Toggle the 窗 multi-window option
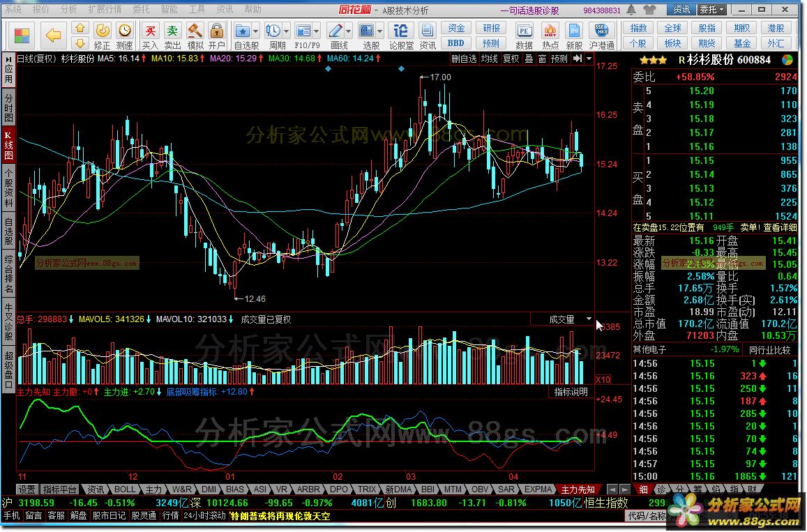The image size is (807, 532). point(542,59)
